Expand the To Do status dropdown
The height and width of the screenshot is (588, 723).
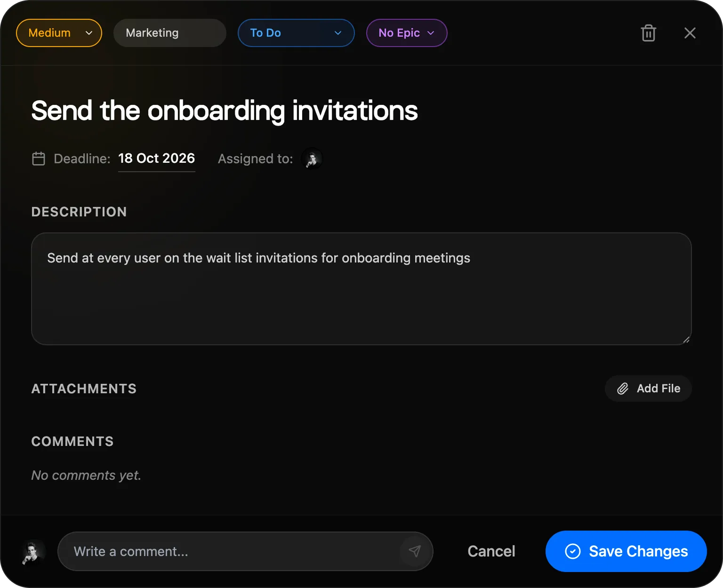[x=296, y=33]
